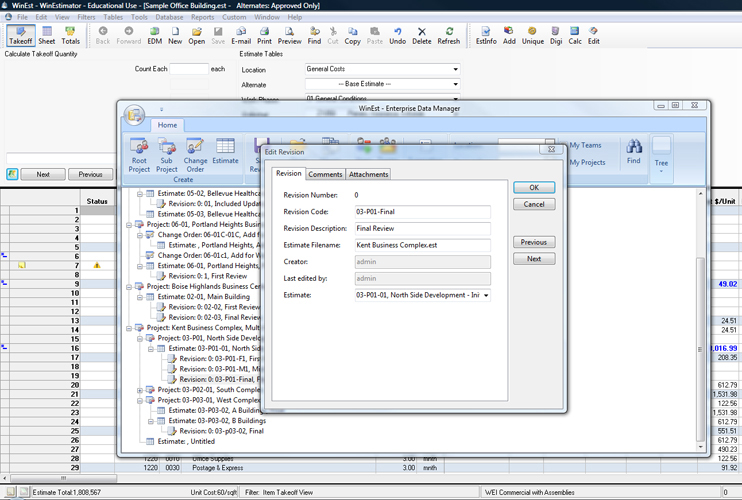The width and height of the screenshot is (742, 500).
Task: Open the File menu
Action: 22,17
